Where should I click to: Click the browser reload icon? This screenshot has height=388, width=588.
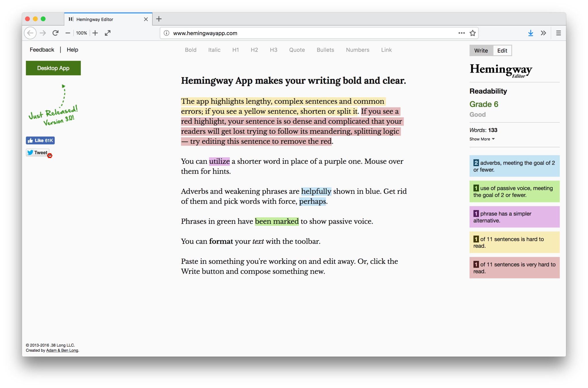[x=55, y=33]
